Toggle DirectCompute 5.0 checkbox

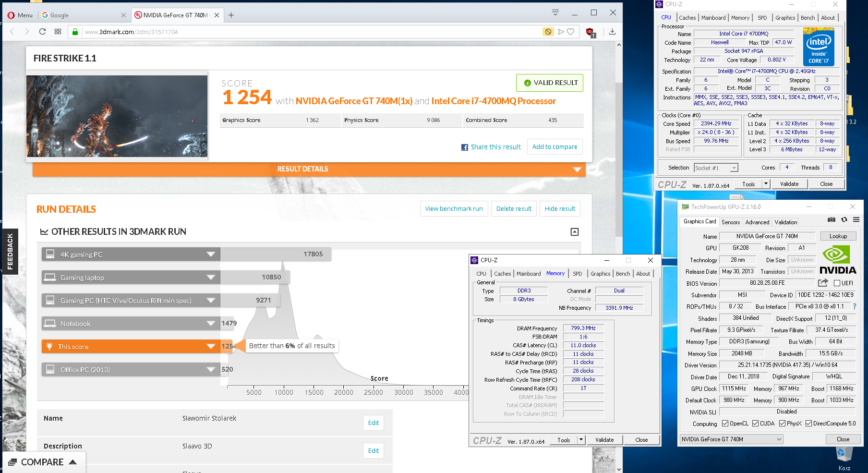click(808, 424)
